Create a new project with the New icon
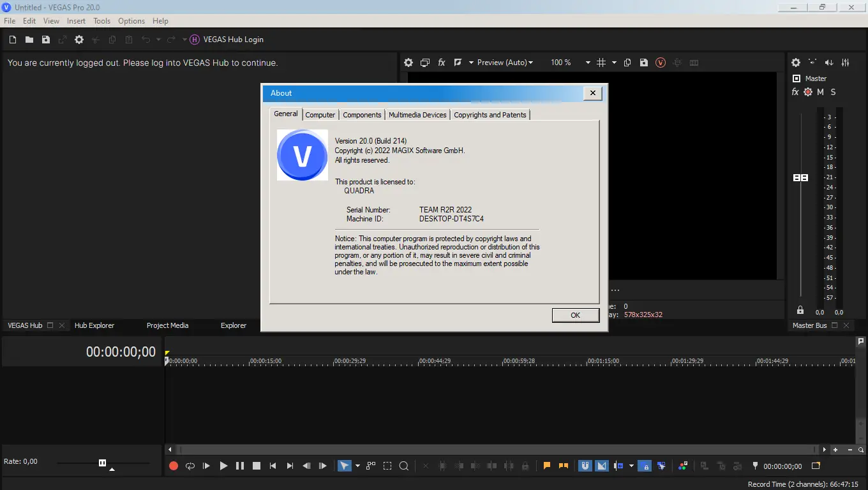 (13, 40)
